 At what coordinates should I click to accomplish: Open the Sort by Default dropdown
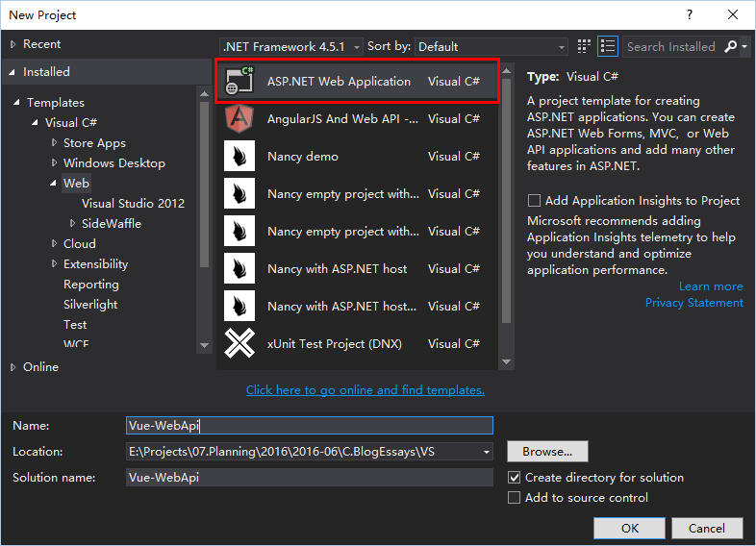click(x=491, y=47)
